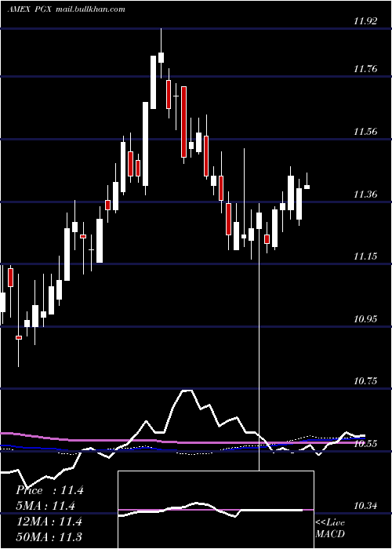Click the 10.95 price axis label
The height and width of the screenshot is (549, 392).
pos(365,319)
